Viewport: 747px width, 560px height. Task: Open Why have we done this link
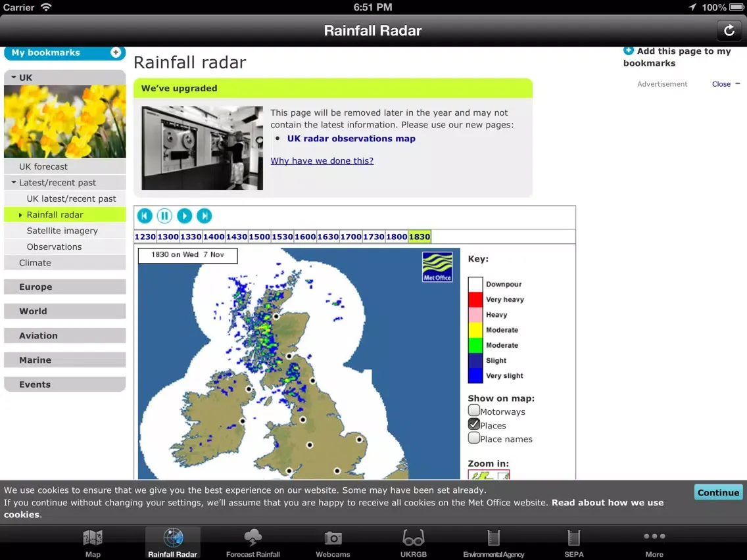click(322, 161)
